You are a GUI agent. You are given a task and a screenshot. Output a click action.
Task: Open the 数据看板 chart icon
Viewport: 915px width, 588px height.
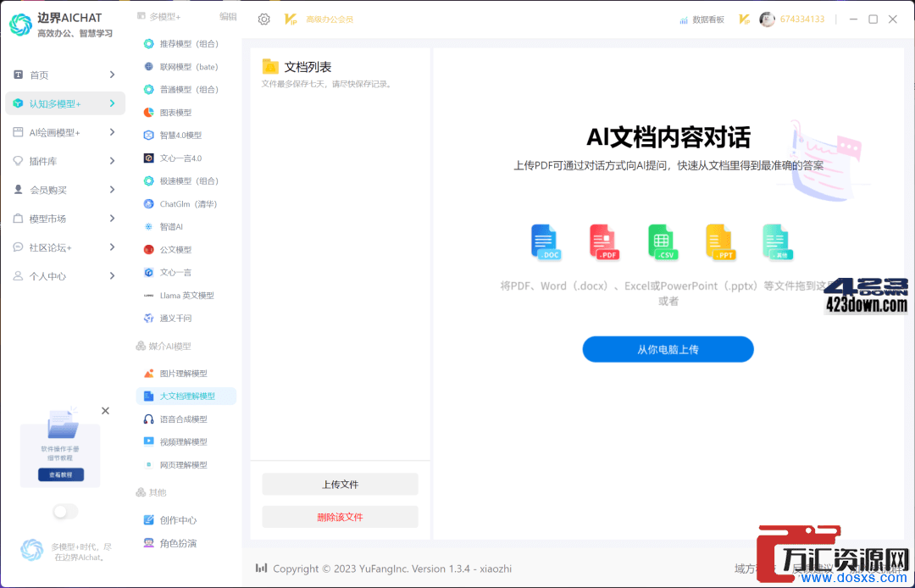[684, 19]
